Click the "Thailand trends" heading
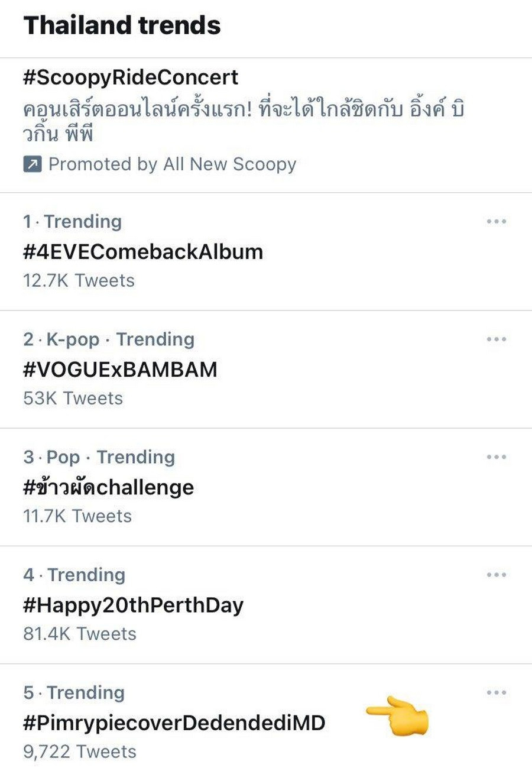The image size is (532, 774). pyautogui.click(x=122, y=26)
